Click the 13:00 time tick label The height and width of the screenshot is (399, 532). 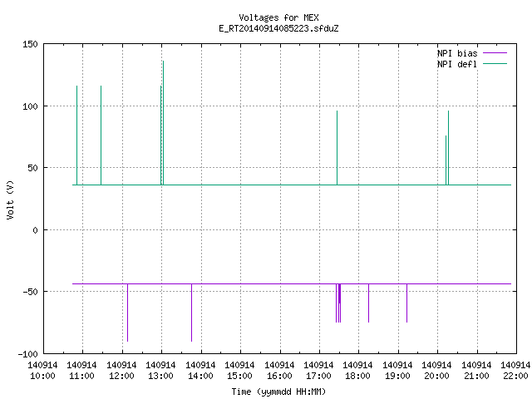pyautogui.click(x=160, y=376)
